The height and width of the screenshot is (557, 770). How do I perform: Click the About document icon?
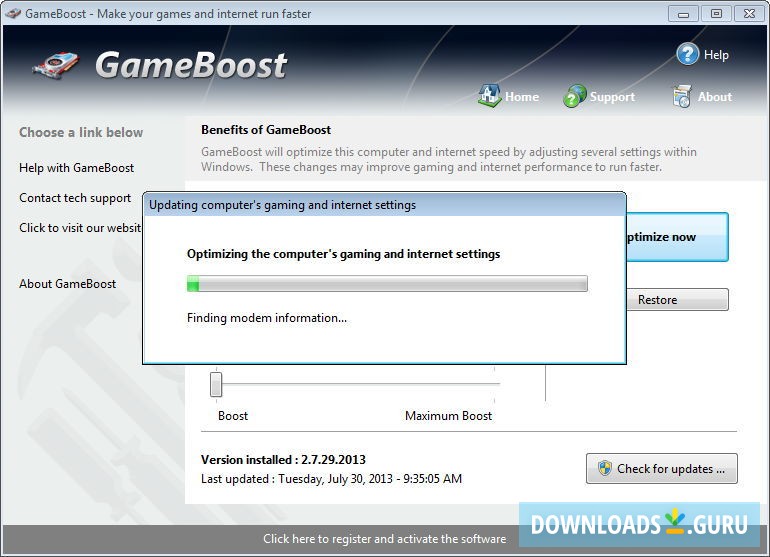pyautogui.click(x=682, y=96)
